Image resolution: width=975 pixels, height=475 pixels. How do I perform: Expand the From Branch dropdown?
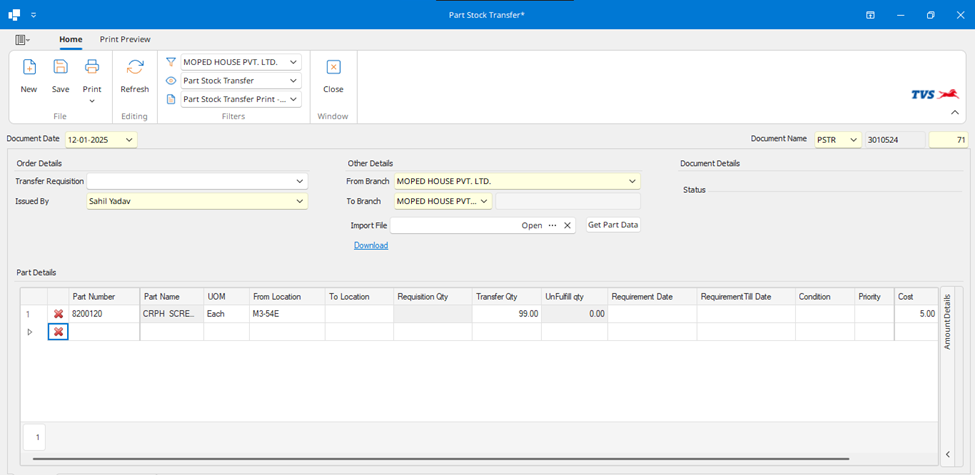632,181
